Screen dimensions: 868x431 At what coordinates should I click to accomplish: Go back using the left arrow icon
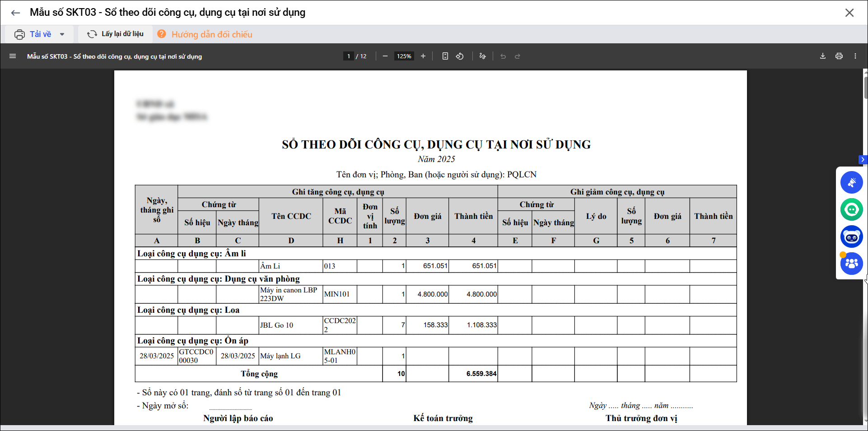pyautogui.click(x=15, y=13)
